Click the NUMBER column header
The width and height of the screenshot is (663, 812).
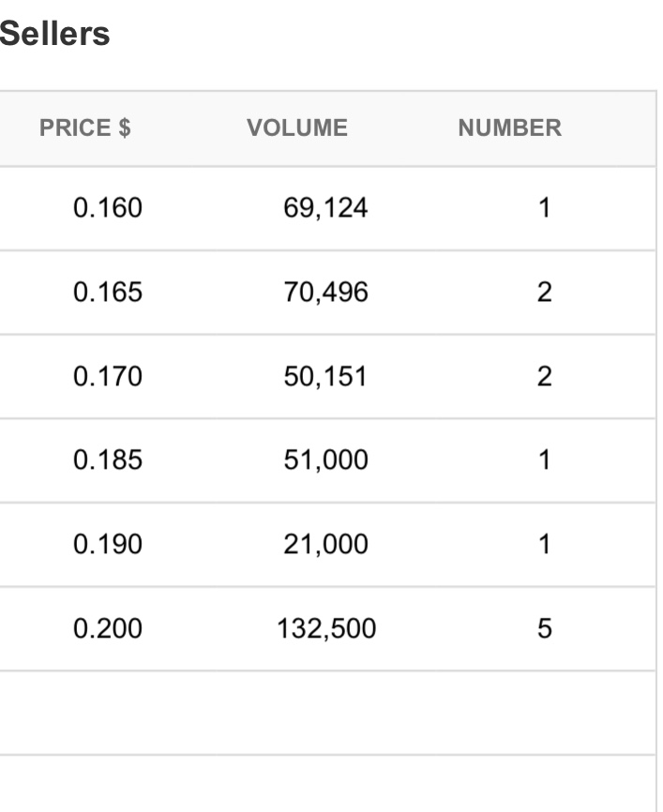tap(510, 128)
